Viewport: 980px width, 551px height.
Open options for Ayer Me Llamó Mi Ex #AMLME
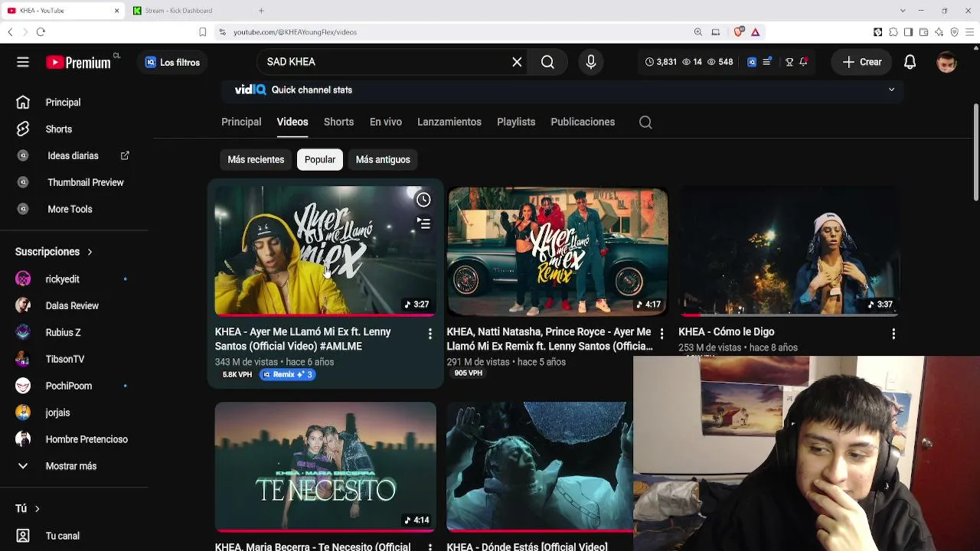[x=430, y=334]
